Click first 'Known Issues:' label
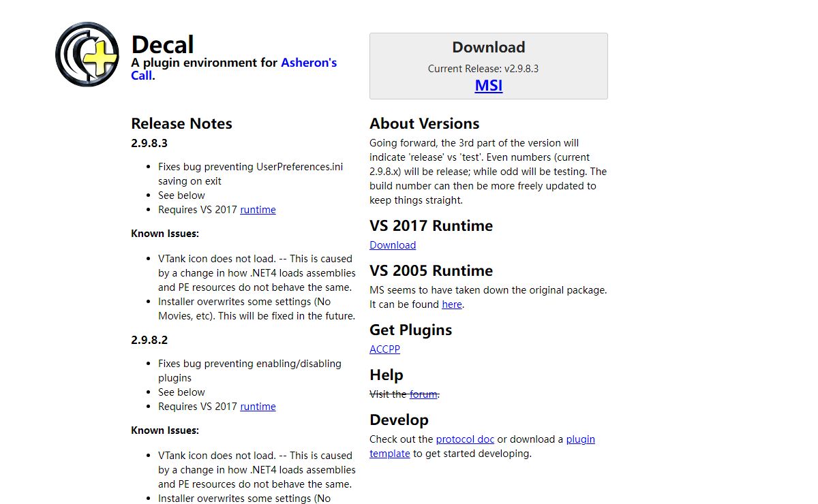 [165, 234]
